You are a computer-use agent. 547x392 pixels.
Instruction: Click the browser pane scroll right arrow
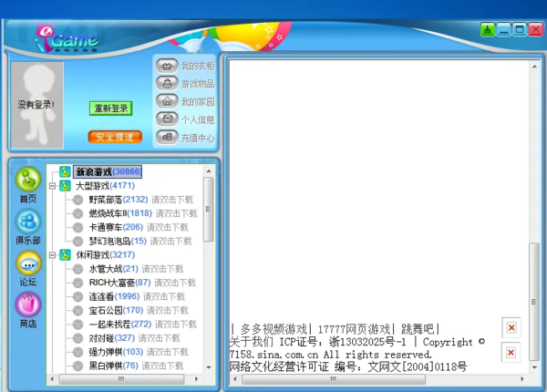(x=521, y=378)
